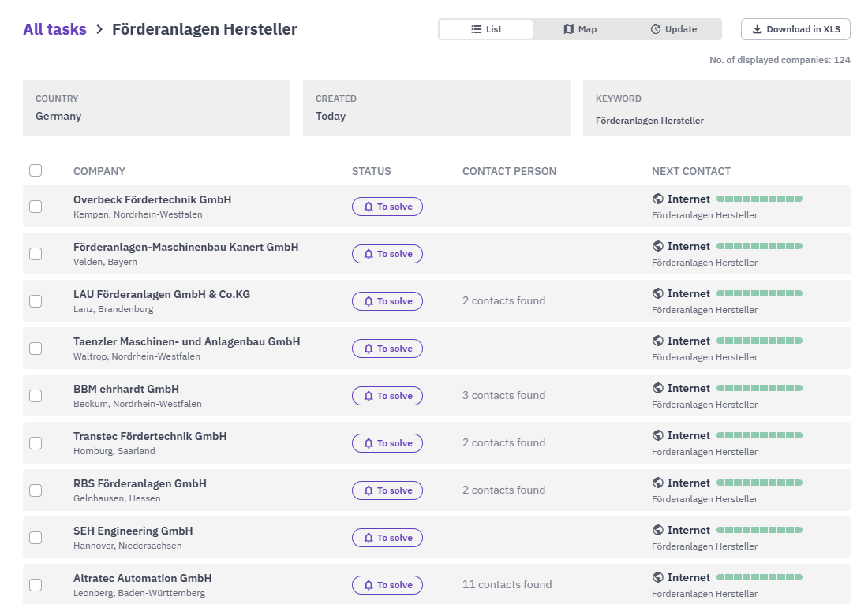
Task: Click the globe icon beside SEH Engineering's Internet
Action: 657,530
